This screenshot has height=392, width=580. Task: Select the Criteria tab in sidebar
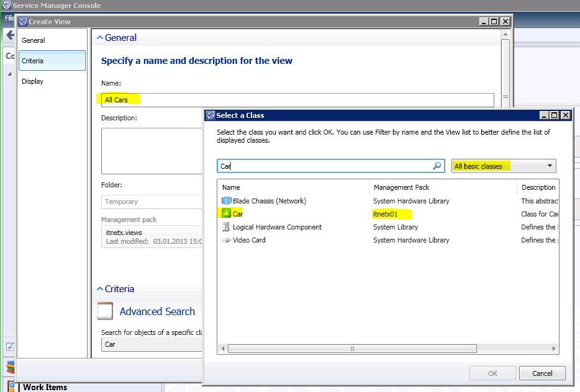click(33, 61)
